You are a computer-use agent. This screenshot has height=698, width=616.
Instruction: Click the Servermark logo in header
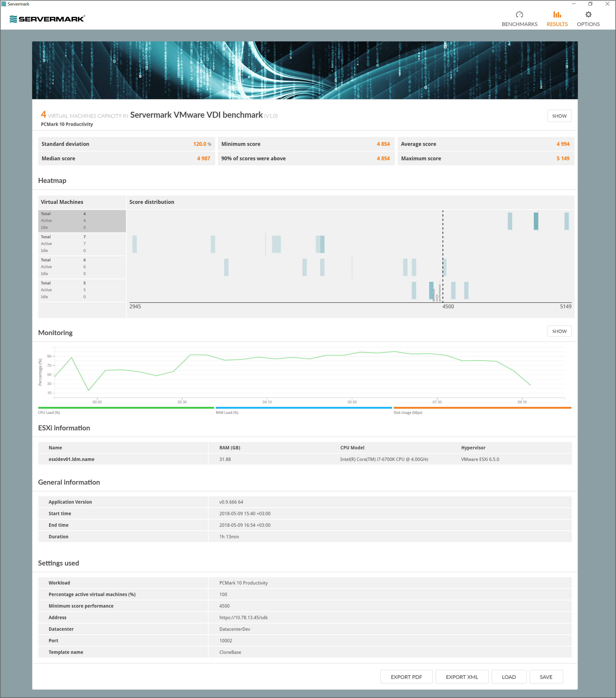(x=47, y=19)
